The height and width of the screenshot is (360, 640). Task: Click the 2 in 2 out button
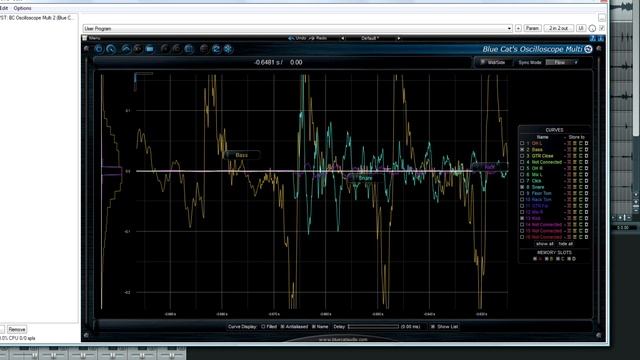point(558,28)
